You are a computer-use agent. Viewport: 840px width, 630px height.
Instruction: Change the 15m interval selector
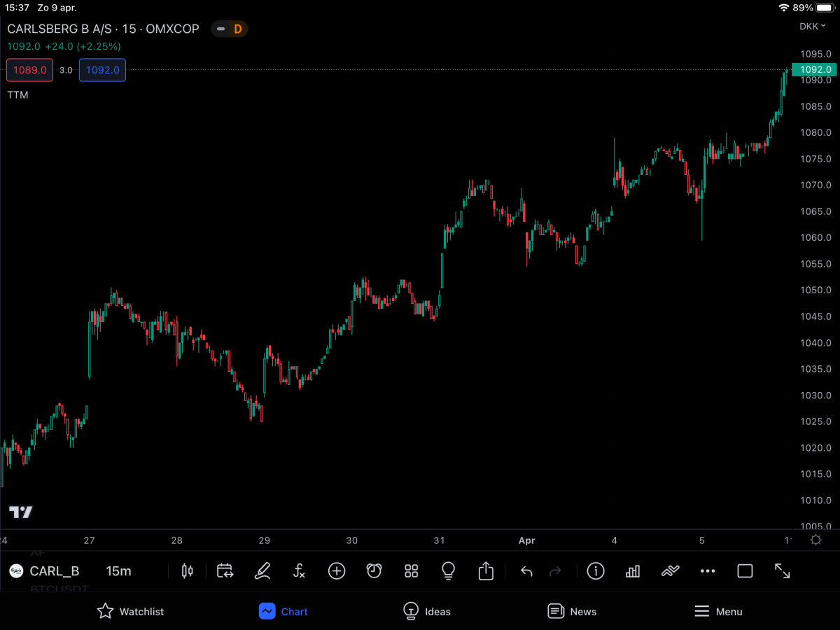(118, 571)
